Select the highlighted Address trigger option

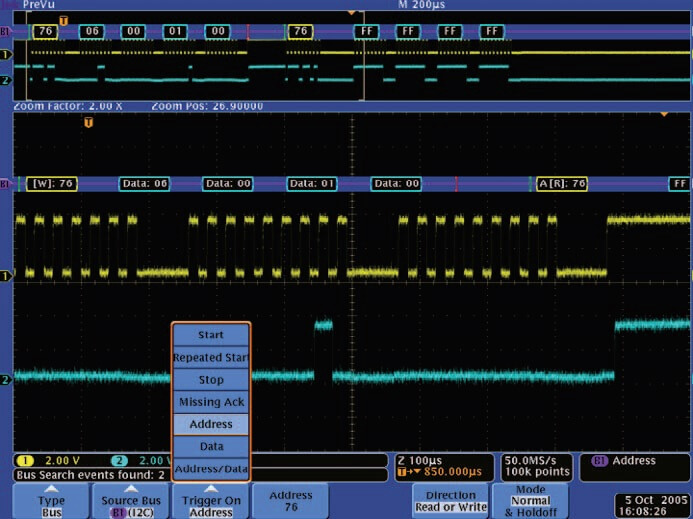click(x=211, y=424)
